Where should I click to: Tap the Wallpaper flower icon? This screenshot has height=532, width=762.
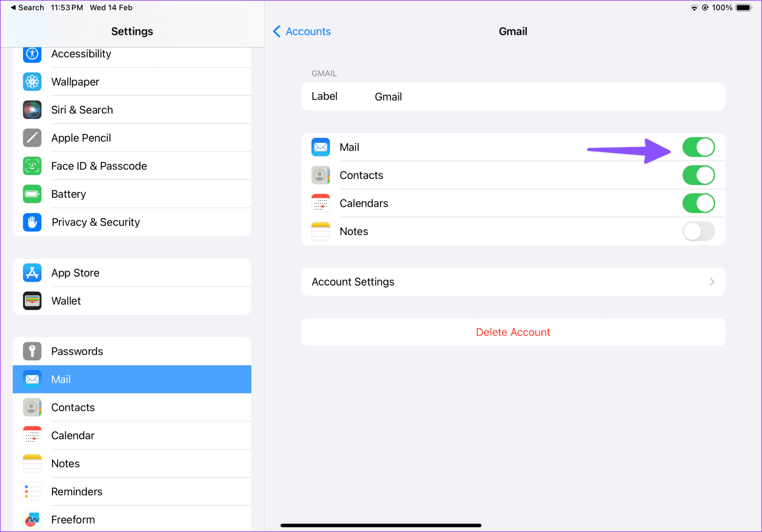pos(32,82)
